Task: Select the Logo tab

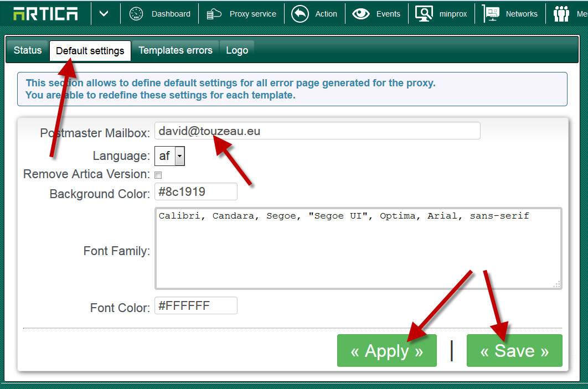Action: [237, 50]
